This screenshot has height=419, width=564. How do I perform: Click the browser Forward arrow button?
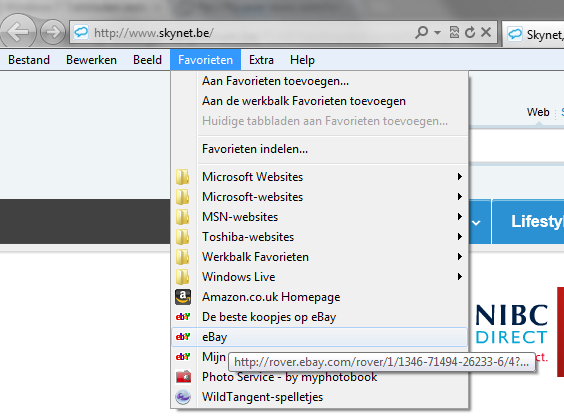pyautogui.click(x=53, y=32)
